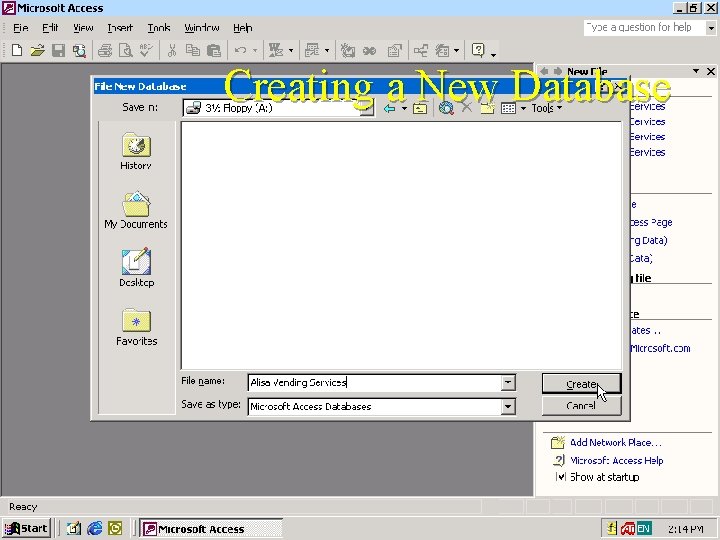
Task: Open the Insert menu
Action: 120,28
